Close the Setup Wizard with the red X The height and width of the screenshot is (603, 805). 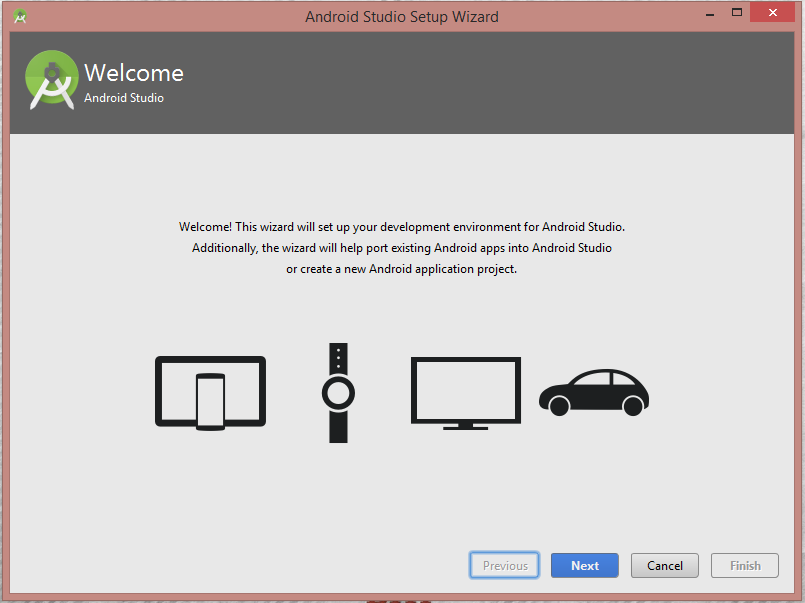pyautogui.click(x=777, y=13)
